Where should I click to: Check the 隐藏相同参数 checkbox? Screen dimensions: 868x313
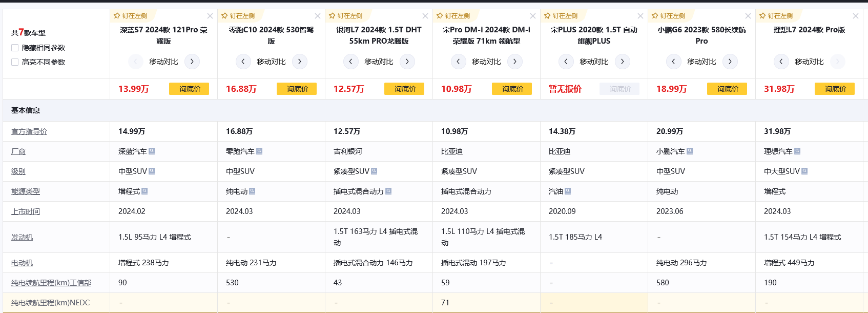[x=15, y=48]
